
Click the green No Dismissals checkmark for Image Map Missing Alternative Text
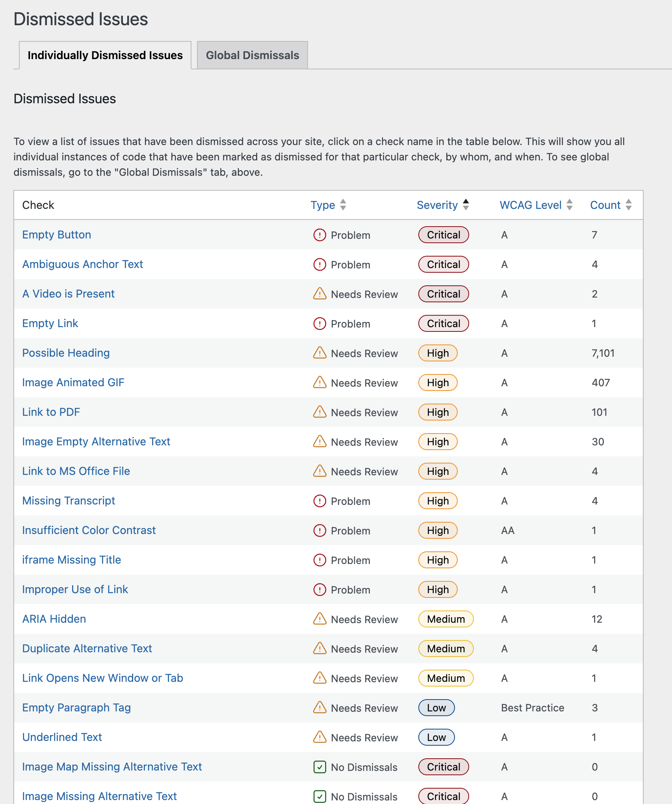[319, 767]
